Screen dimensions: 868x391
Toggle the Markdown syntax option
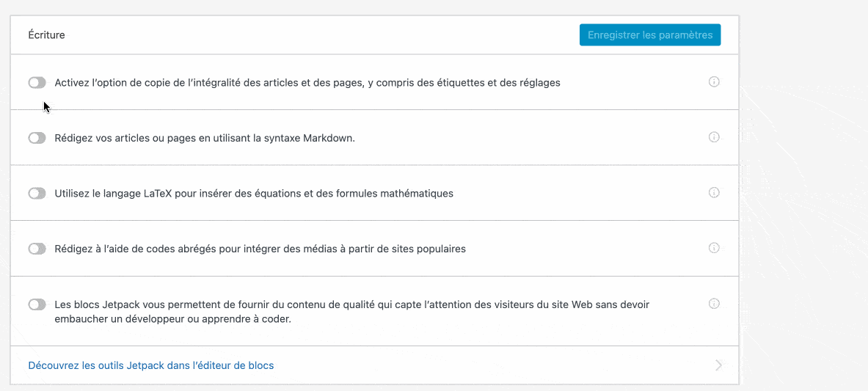[x=37, y=138]
